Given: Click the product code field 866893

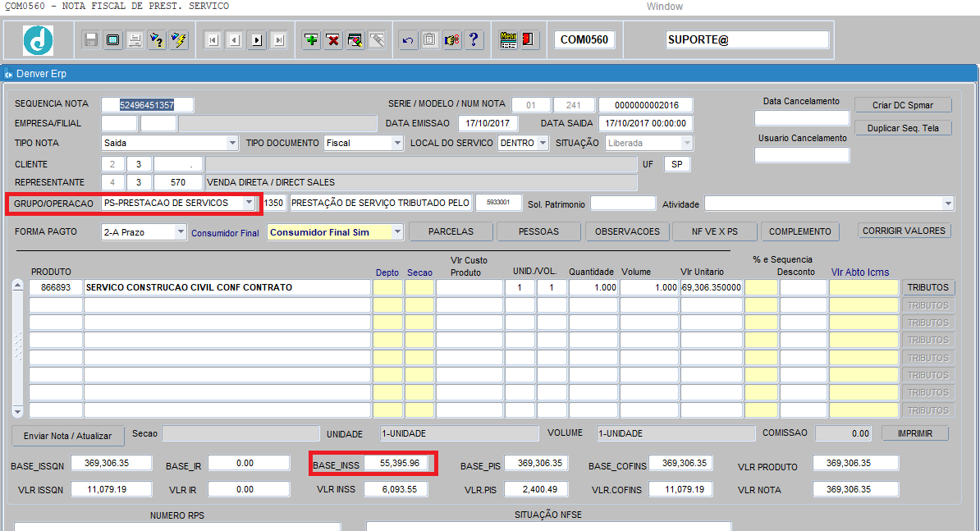Looking at the screenshot, I should point(56,287).
